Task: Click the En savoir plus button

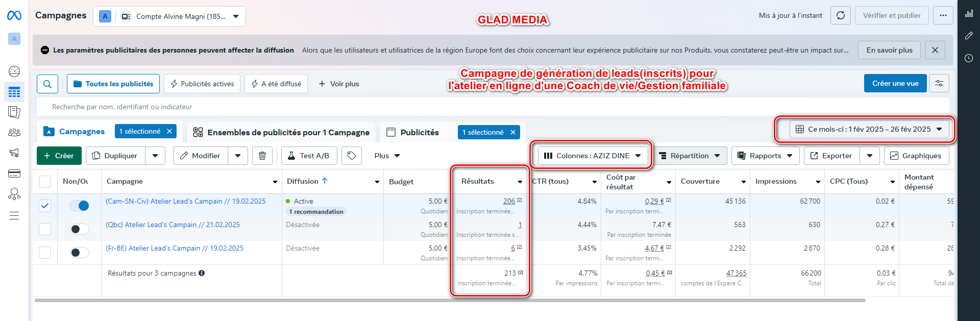Action: (889, 50)
